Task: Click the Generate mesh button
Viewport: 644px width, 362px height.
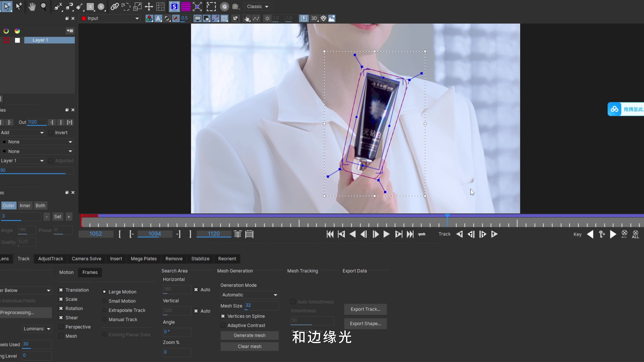Action: pos(249,335)
